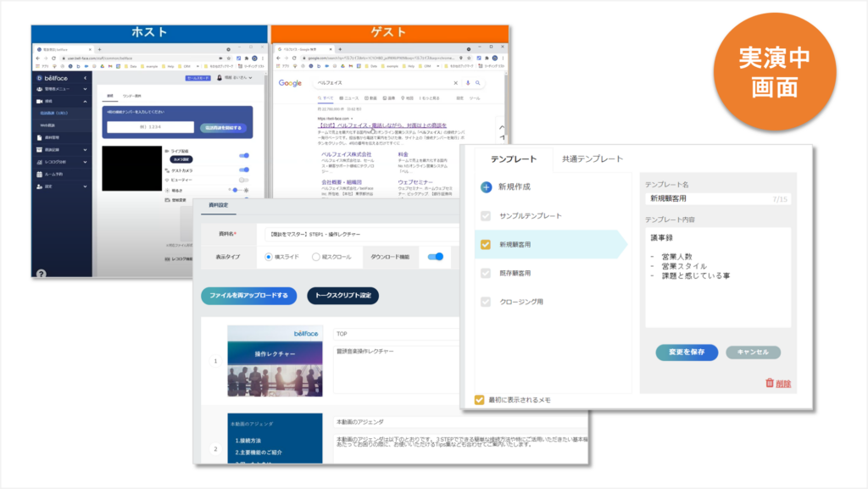This screenshot has height=489, width=868.
Task: Check the 新規顧客用 template checkbox
Action: [x=486, y=245]
